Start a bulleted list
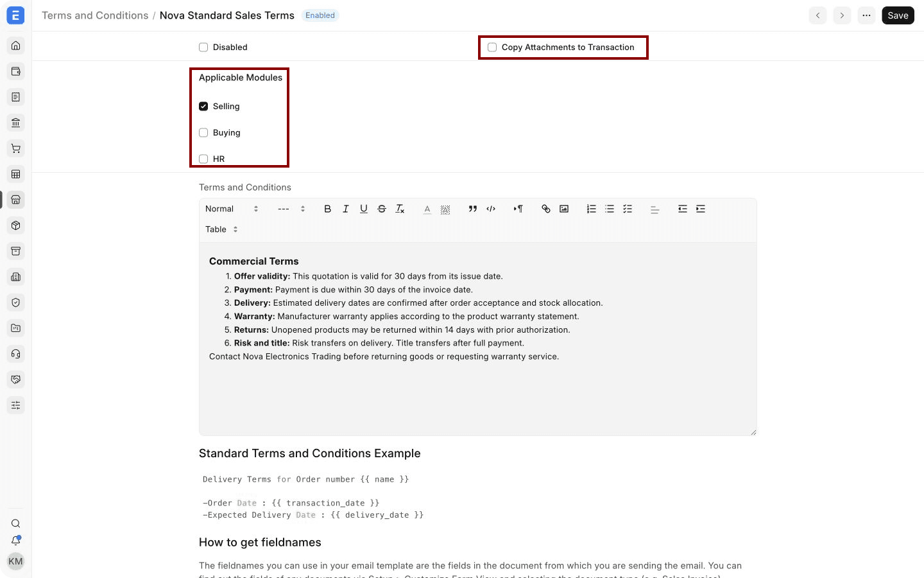This screenshot has height=578, width=924. pos(610,209)
